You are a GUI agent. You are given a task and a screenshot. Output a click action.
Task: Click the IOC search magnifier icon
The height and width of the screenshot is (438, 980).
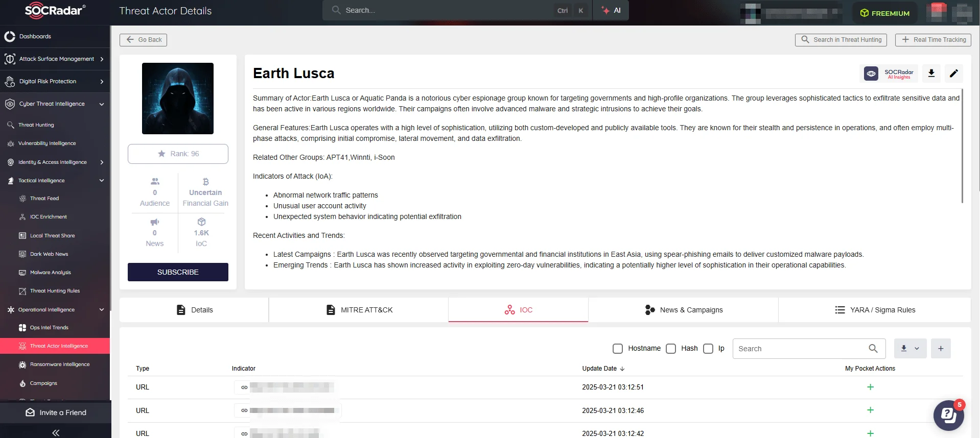(x=873, y=349)
